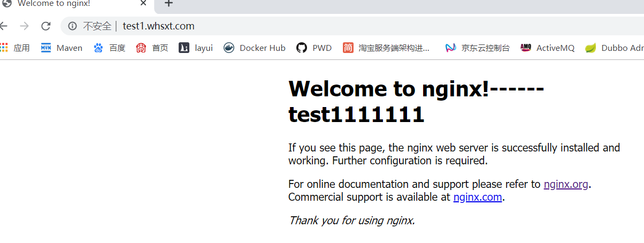The image size is (644, 243).
Task: Click the not-secure site info icon
Action: [72, 26]
